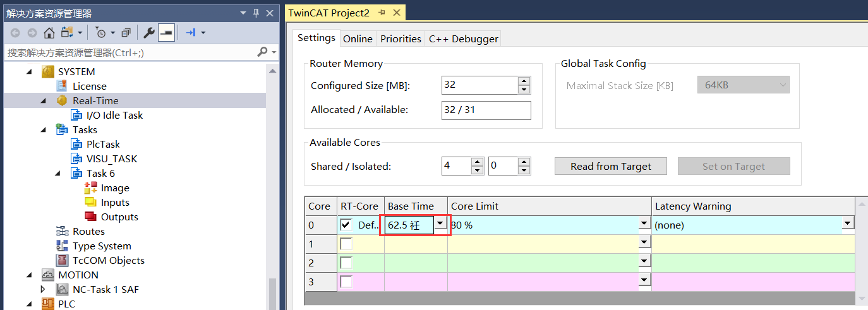Check the RT-Core checkbox for core 3
The width and height of the screenshot is (868, 310).
tap(346, 282)
